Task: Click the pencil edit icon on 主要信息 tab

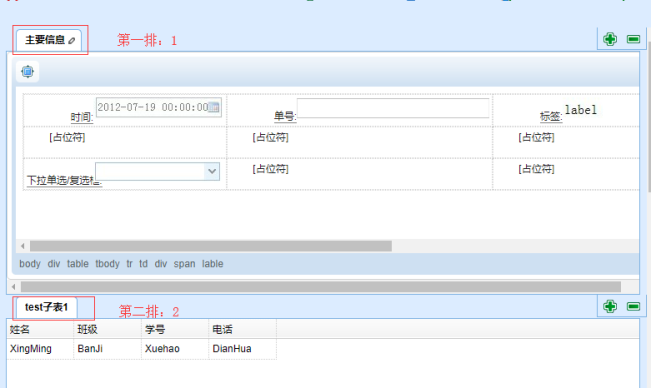Action: click(x=72, y=40)
